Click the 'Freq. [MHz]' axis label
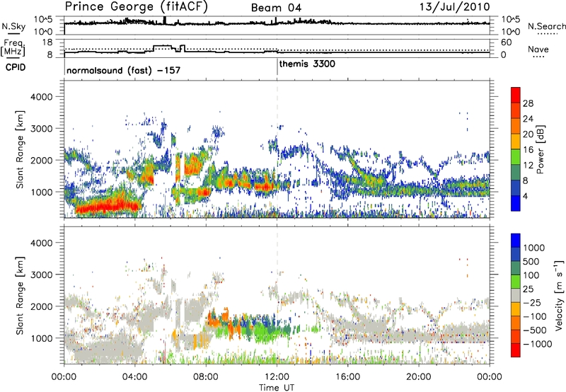 coord(13,48)
